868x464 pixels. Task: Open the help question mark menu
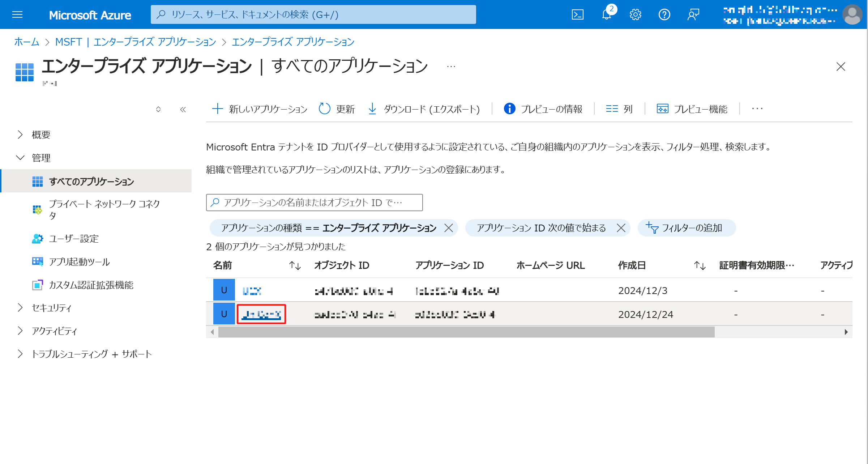[664, 14]
